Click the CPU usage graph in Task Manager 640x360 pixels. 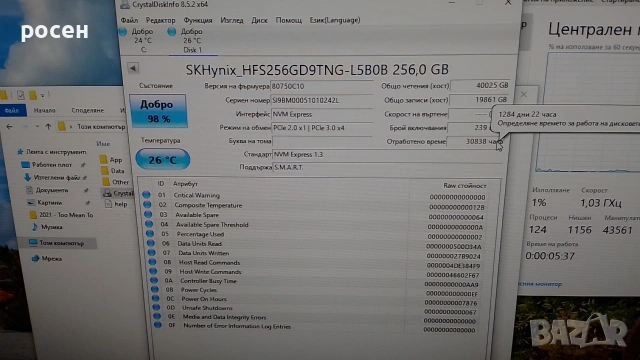[588, 112]
